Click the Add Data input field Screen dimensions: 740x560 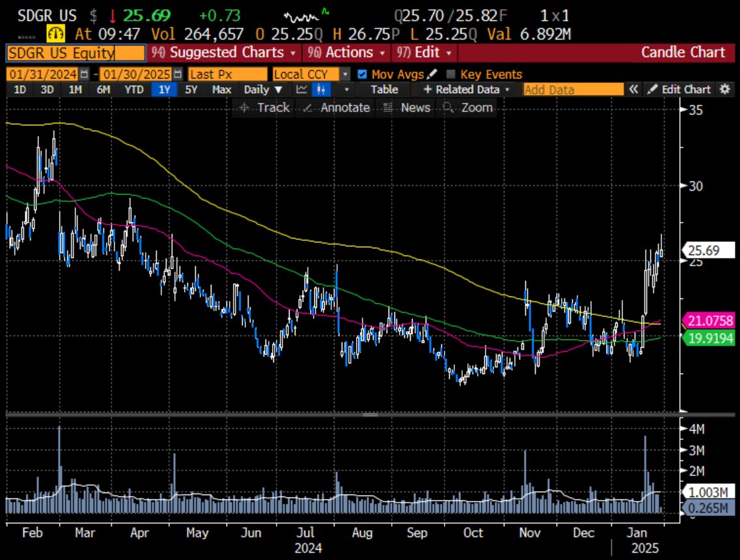click(573, 90)
